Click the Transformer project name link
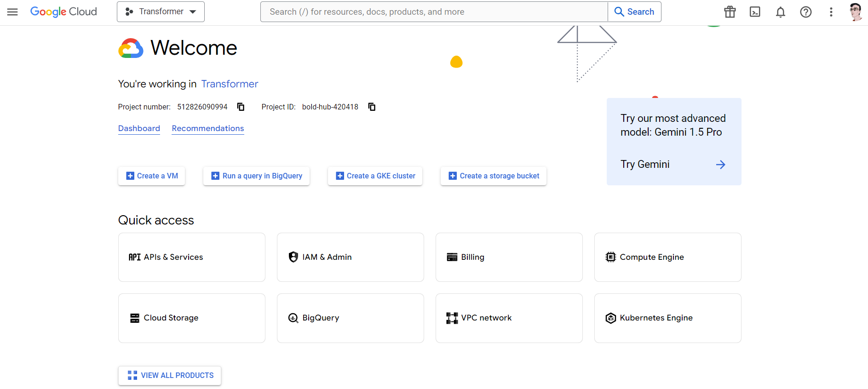This screenshot has width=868, height=389. 230,84
